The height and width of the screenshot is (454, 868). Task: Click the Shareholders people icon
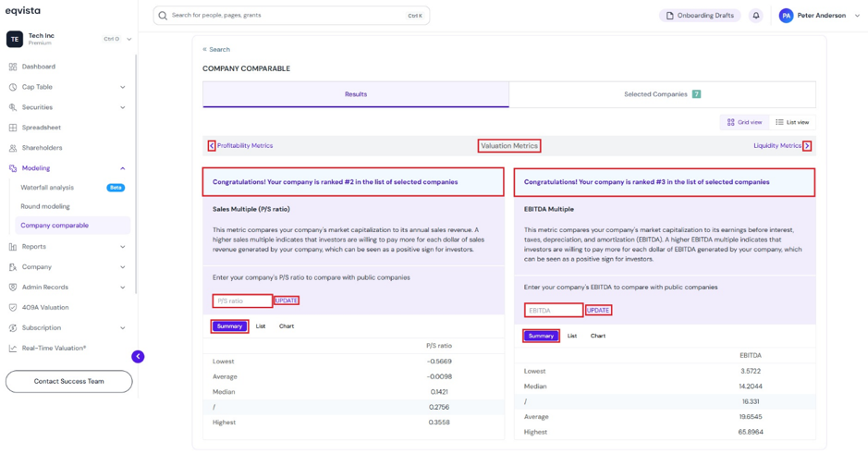click(13, 148)
